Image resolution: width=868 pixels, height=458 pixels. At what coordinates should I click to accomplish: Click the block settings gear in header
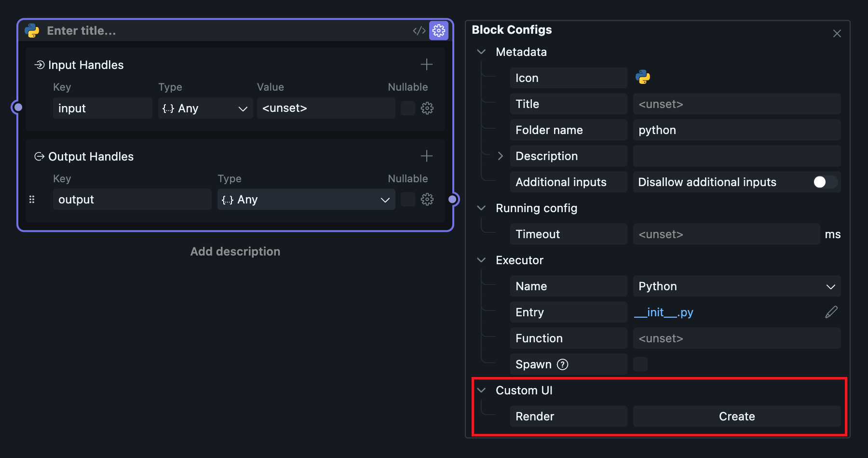point(438,31)
